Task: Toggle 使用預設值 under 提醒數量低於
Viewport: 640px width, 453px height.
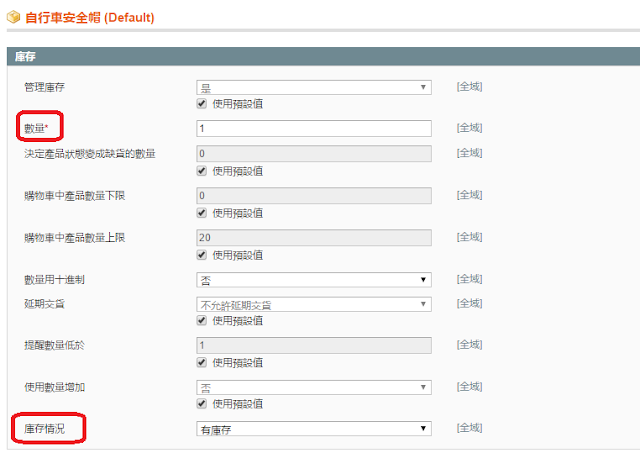Action: click(203, 362)
